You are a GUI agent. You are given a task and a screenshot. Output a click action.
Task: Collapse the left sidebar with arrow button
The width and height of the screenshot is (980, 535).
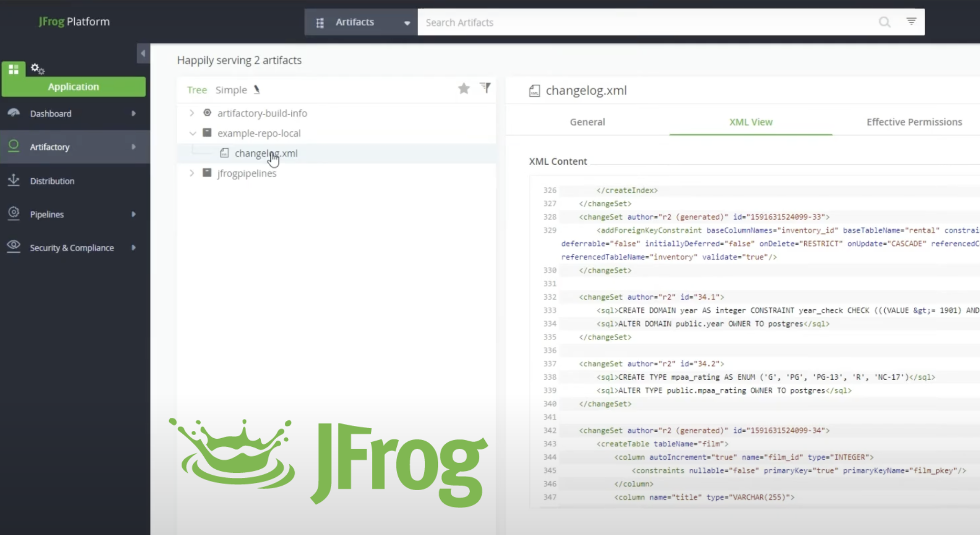pyautogui.click(x=143, y=53)
